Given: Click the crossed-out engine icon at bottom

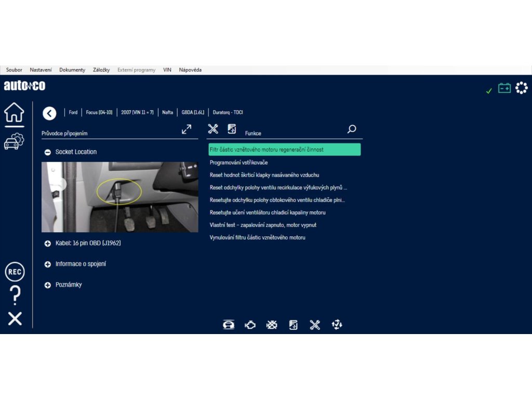Looking at the screenshot, I should pos(272,325).
